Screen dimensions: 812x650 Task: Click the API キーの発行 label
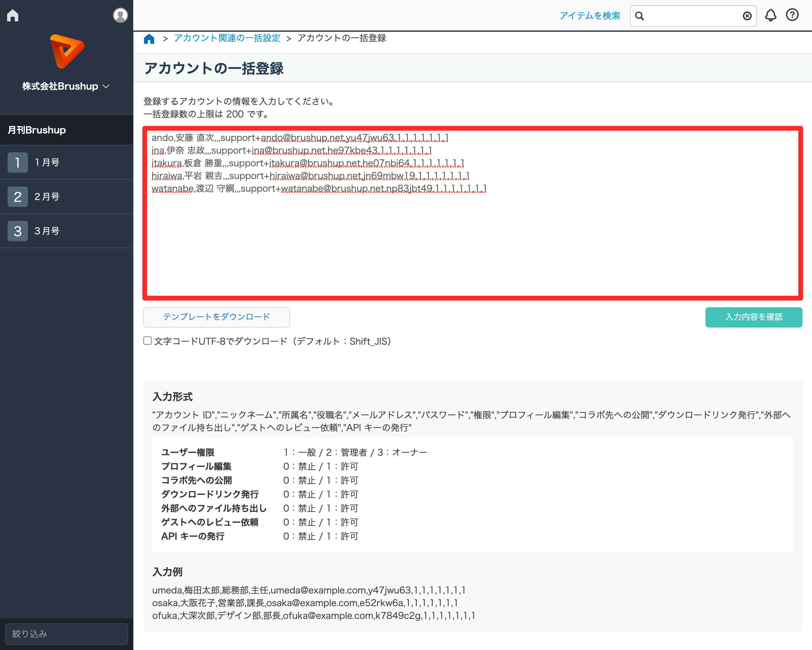(193, 536)
